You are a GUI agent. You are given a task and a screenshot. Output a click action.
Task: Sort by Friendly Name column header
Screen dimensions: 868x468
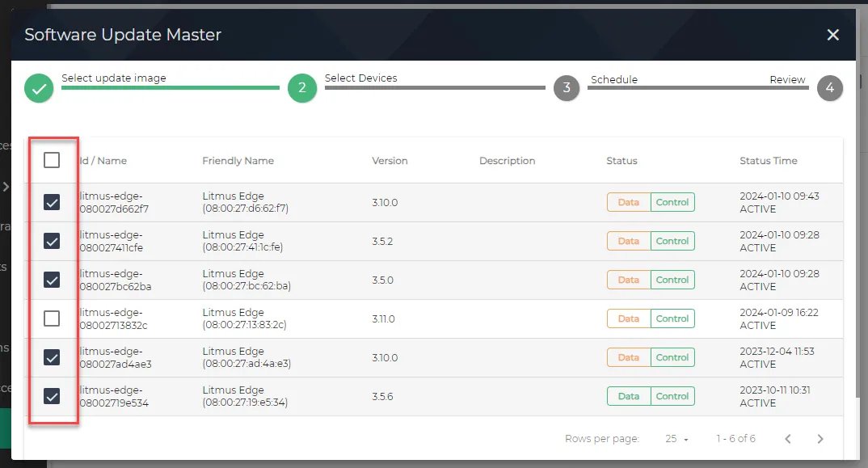coord(238,161)
